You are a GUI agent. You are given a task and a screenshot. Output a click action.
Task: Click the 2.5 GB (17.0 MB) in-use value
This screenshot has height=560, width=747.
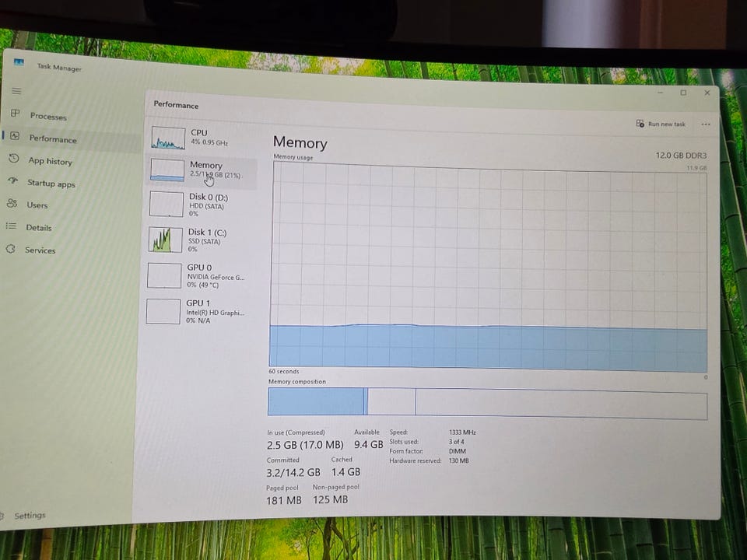pyautogui.click(x=305, y=445)
